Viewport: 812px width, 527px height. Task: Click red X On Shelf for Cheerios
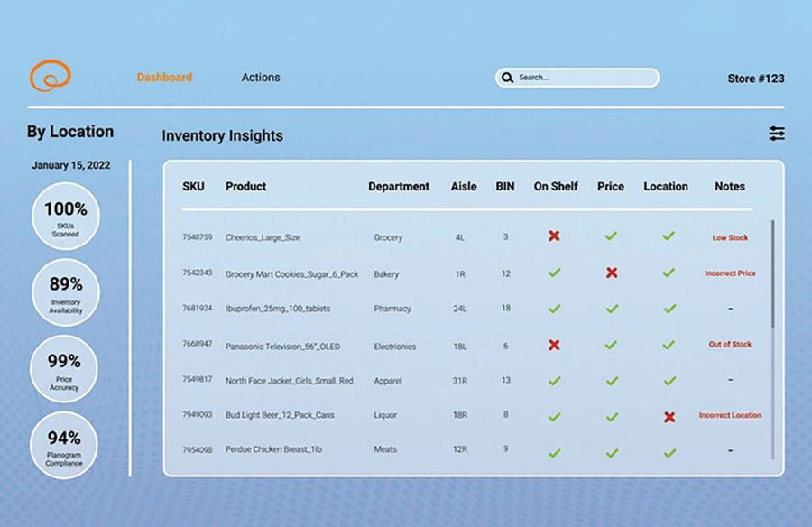click(x=554, y=236)
